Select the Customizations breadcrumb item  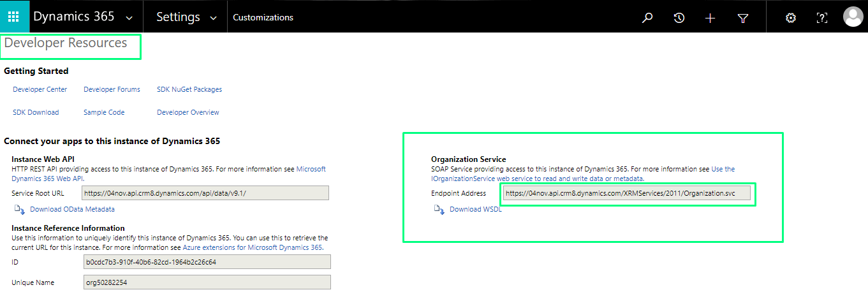263,18
